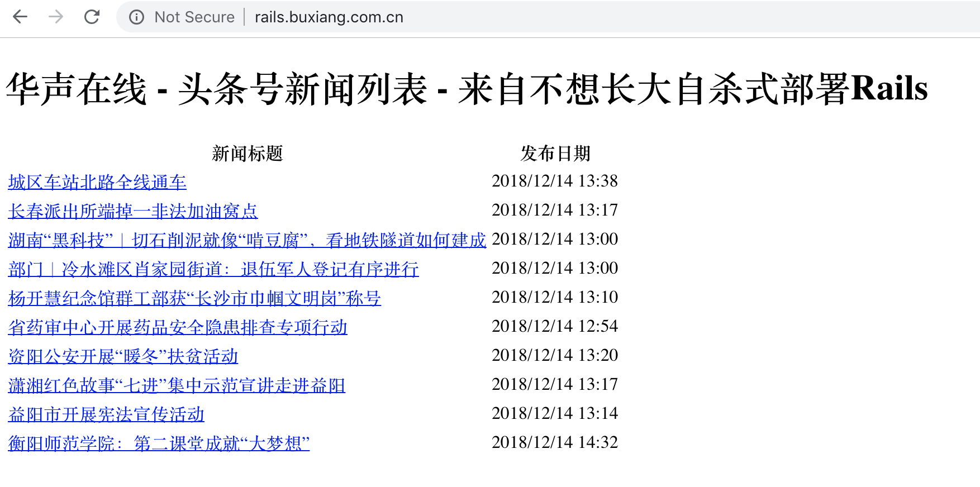Click the date 2018/12/14 13:38
The image size is (980, 487).
[x=555, y=181]
